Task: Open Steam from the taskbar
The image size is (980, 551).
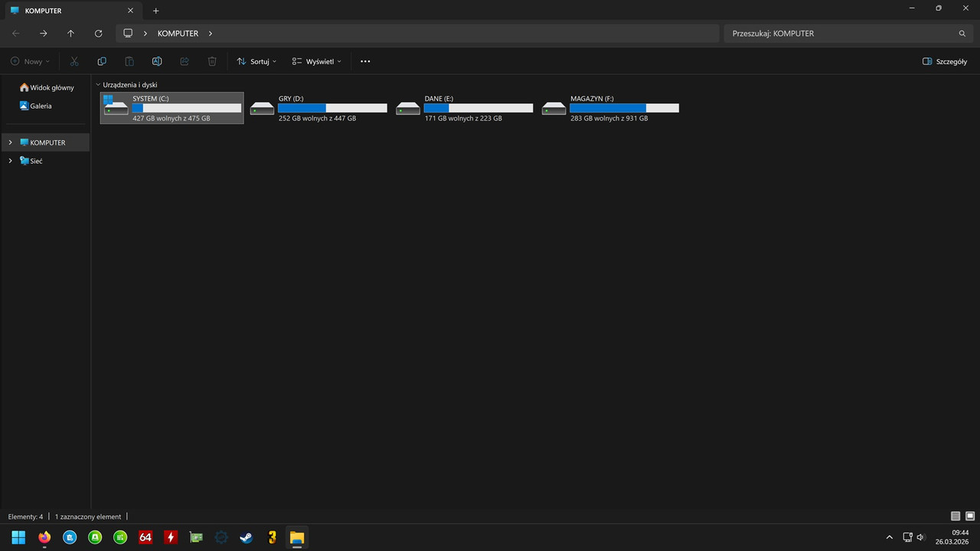Action: (246, 537)
